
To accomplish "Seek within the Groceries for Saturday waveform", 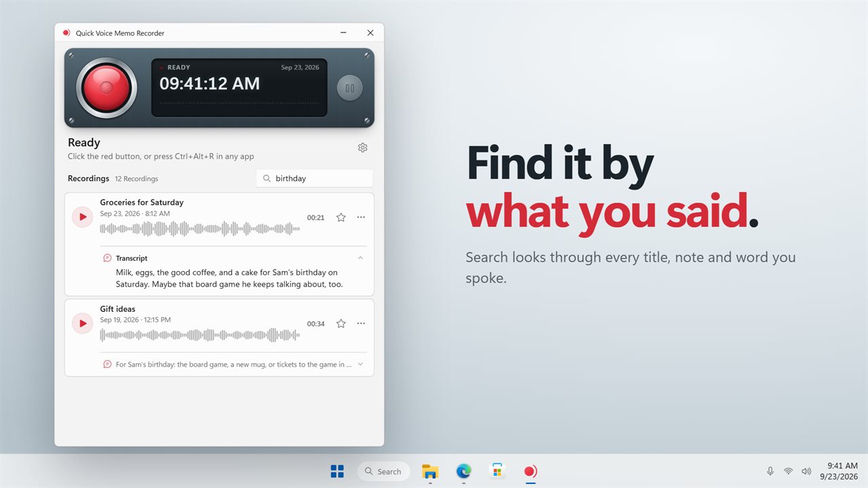I will coord(200,228).
